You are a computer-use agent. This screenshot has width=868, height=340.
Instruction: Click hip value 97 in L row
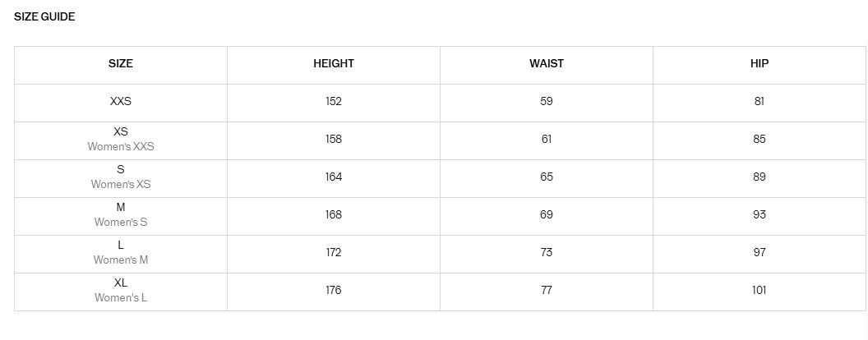pos(759,253)
